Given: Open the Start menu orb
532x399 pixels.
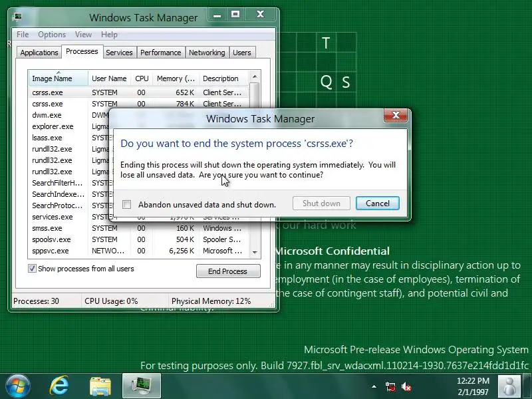Looking at the screenshot, I should 17,386.
